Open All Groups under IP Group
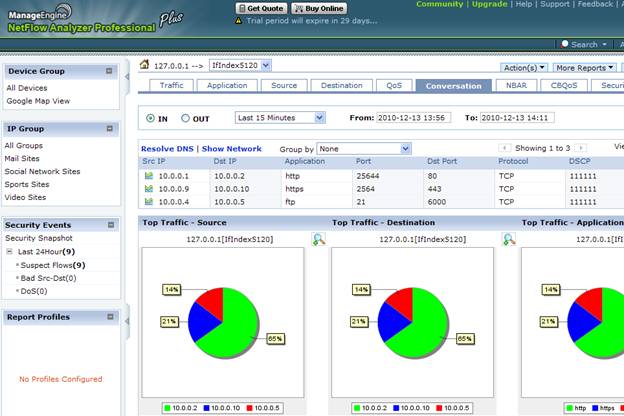This screenshot has height=416, width=624. tap(23, 145)
